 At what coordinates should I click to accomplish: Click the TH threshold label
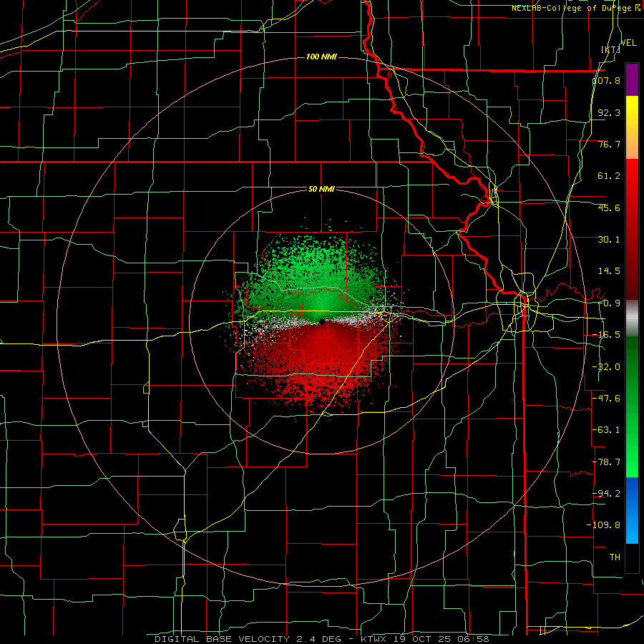click(x=615, y=557)
